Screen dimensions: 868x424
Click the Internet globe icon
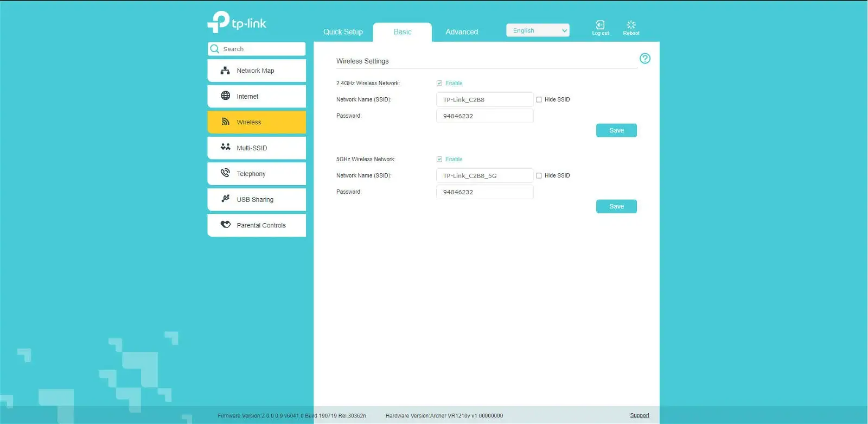tap(225, 96)
